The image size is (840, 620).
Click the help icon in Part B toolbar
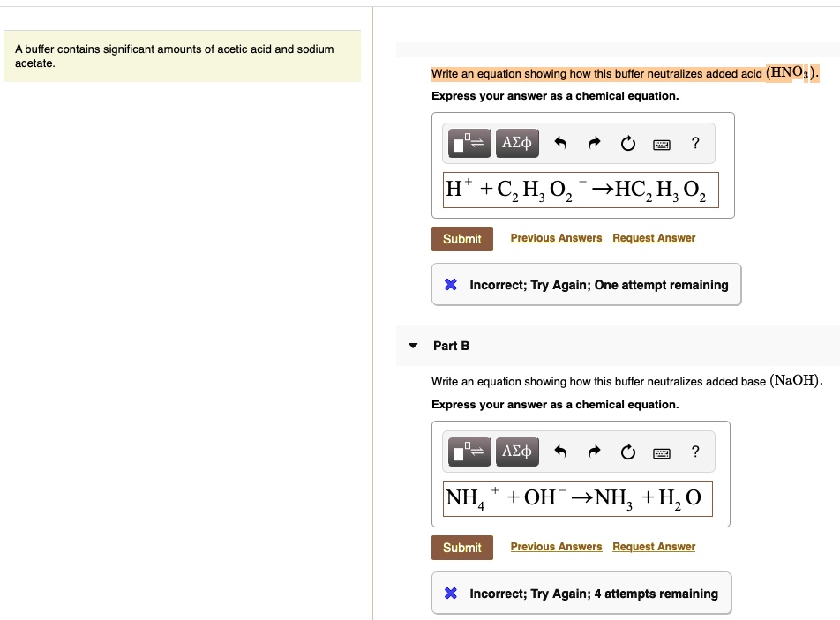tap(695, 452)
